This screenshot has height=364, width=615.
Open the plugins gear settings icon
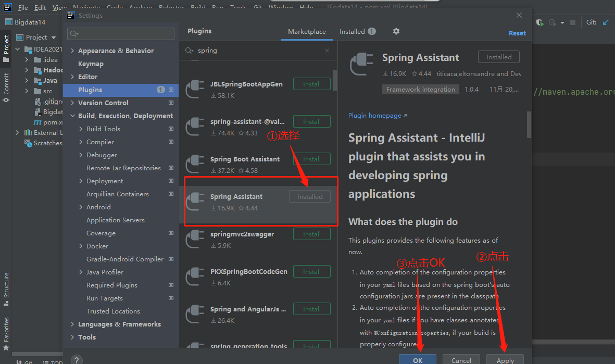[396, 31]
